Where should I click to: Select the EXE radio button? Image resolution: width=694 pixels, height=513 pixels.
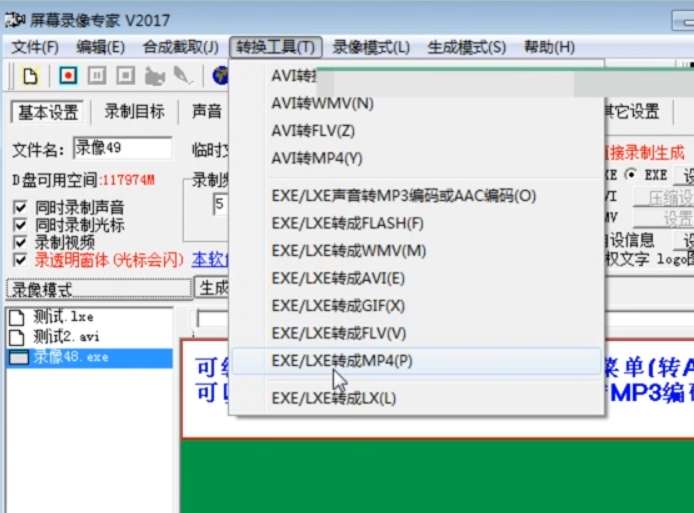click(x=631, y=174)
